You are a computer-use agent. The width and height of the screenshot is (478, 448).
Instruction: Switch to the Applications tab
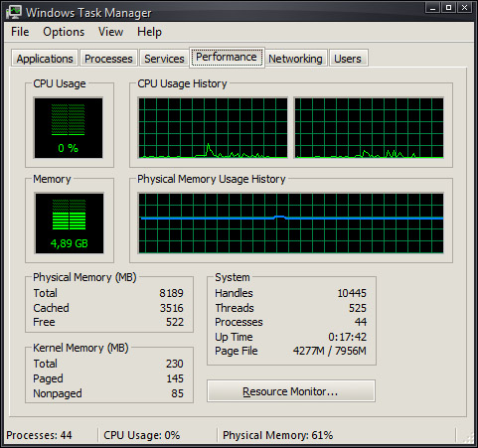[45, 59]
